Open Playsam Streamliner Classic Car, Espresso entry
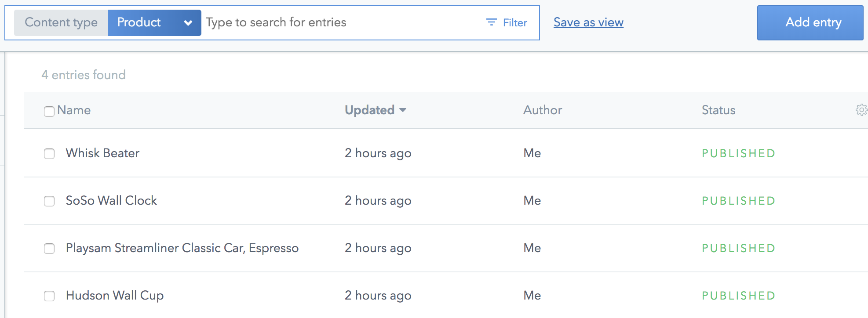This screenshot has width=868, height=318. (x=182, y=248)
